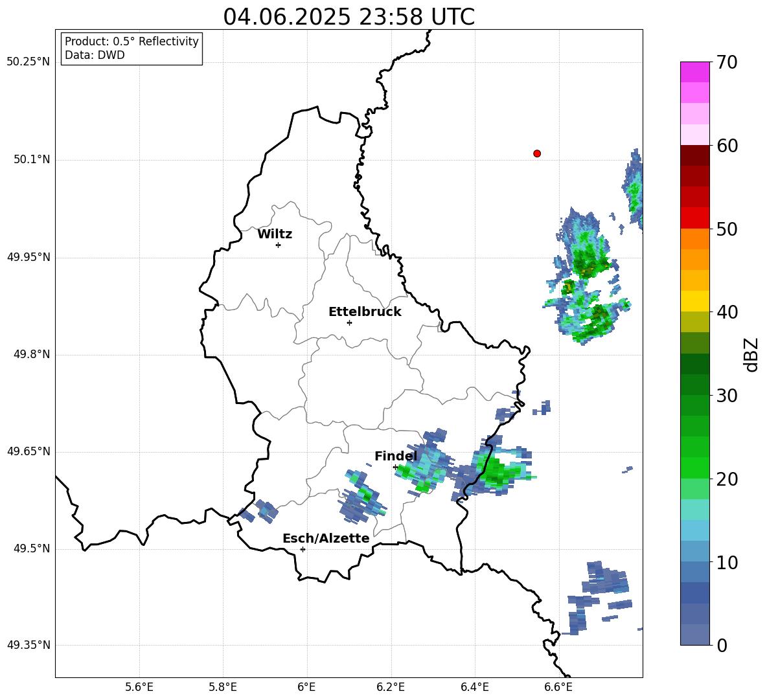767x700 pixels.
Task: Select the 'Findel' city label
Action: (x=396, y=456)
